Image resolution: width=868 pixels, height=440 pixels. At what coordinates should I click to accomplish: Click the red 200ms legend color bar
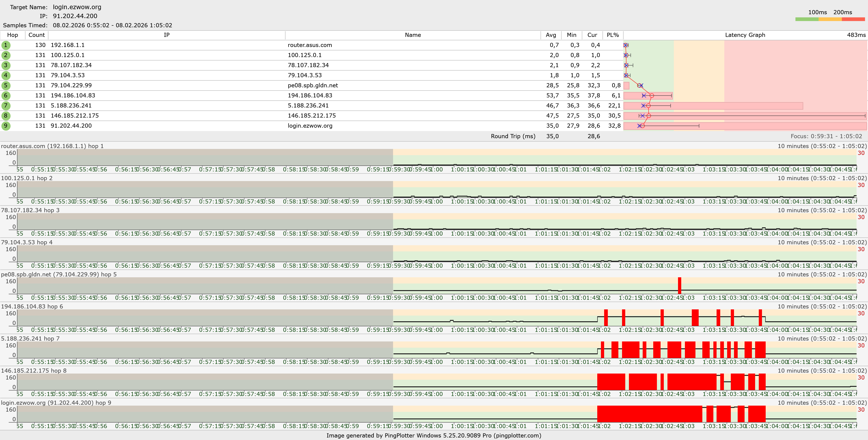(x=853, y=19)
